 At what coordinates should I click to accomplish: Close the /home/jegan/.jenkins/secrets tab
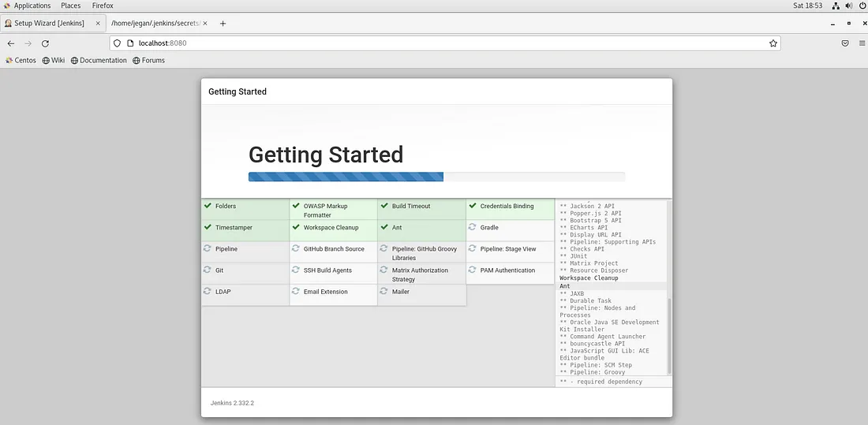click(x=205, y=23)
